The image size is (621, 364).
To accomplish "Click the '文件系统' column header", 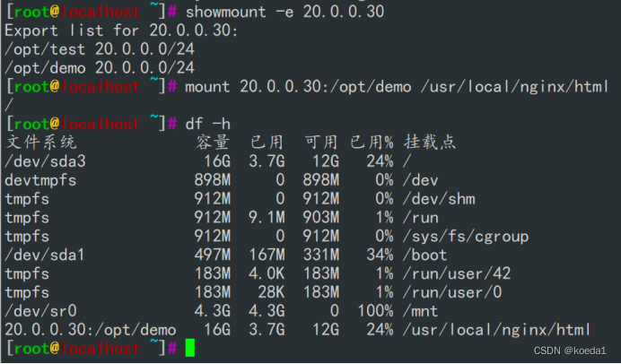I will coord(41,142).
